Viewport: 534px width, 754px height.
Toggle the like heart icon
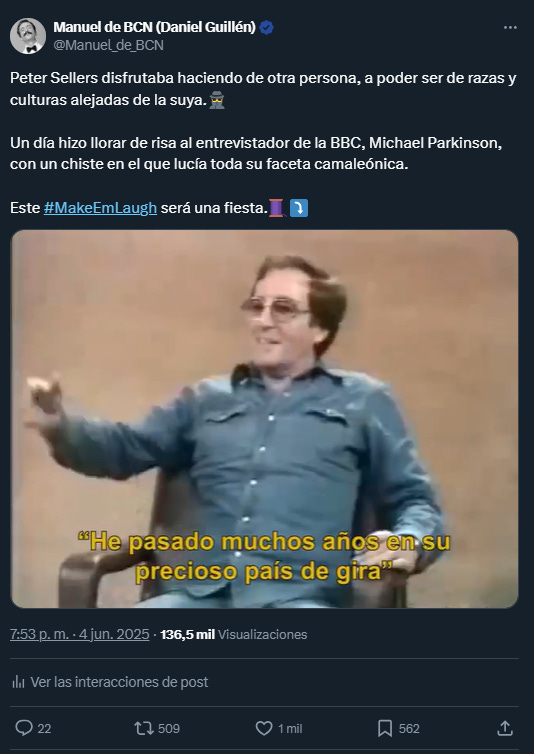[x=264, y=728]
